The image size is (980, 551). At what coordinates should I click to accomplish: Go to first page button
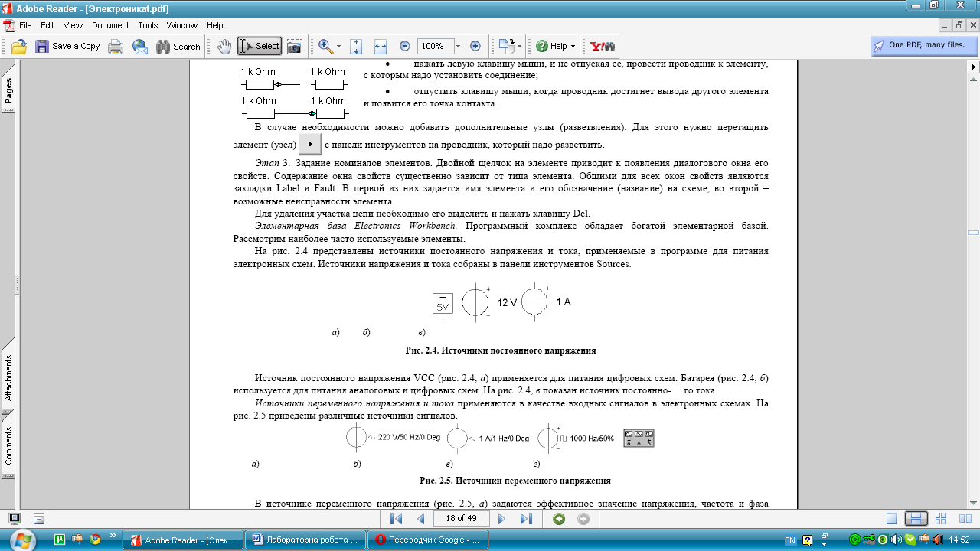coord(396,519)
